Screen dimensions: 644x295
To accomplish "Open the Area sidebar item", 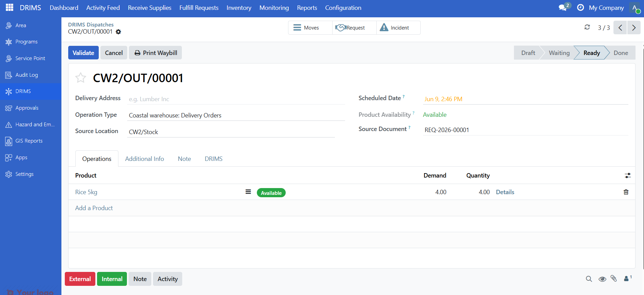I will pos(31,25).
